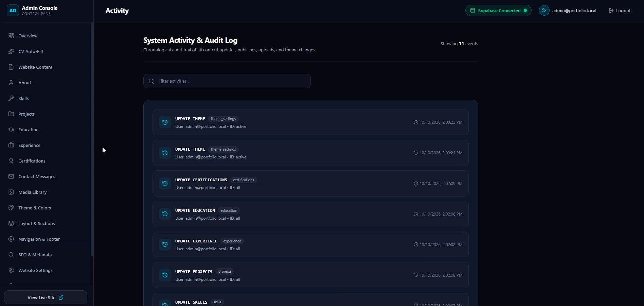Click the Overview grid icon
Screen dimensions: 644x306
pos(11,36)
